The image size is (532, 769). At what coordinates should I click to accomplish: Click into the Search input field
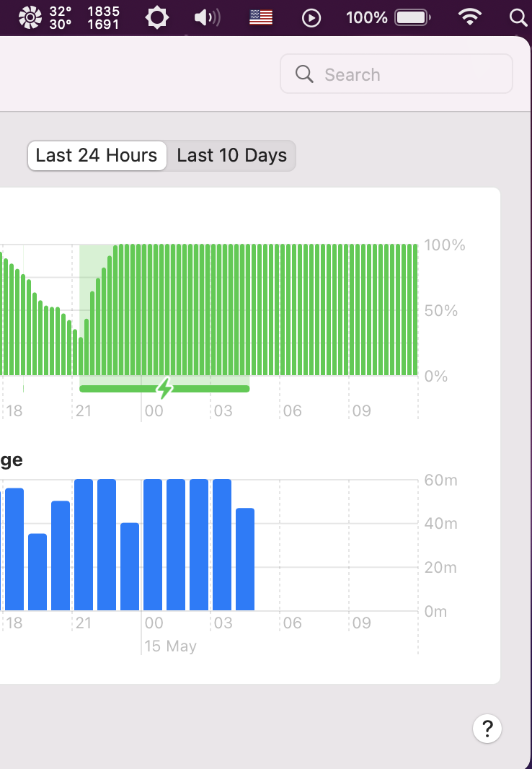coord(396,74)
